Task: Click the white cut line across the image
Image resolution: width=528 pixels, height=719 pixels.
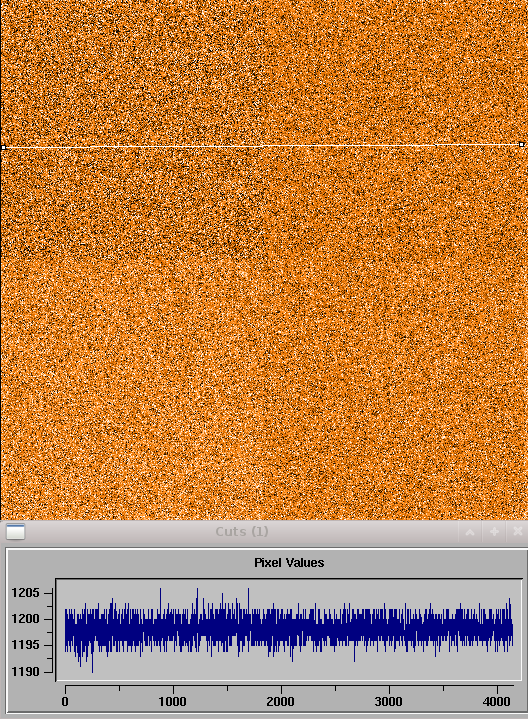Action: [262, 146]
